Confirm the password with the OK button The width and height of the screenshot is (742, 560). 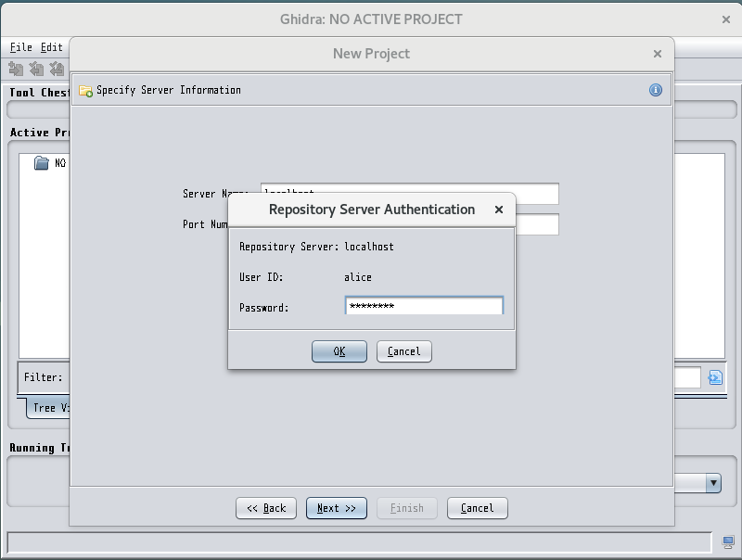click(x=339, y=351)
